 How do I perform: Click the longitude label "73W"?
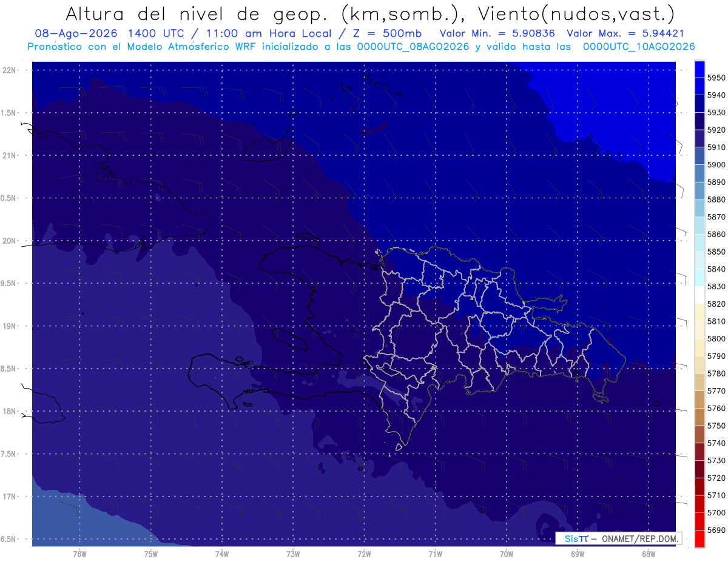(x=293, y=554)
